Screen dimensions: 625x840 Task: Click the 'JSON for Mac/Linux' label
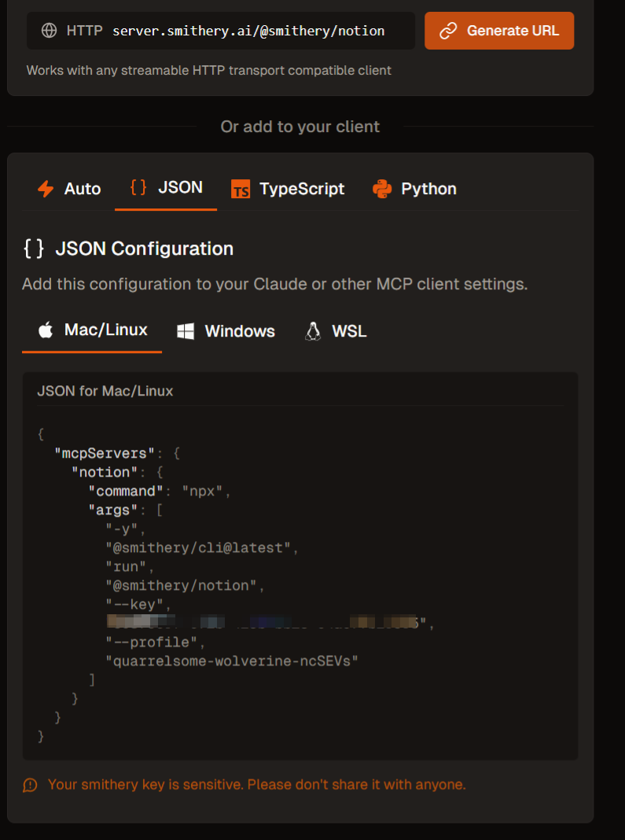click(x=105, y=391)
